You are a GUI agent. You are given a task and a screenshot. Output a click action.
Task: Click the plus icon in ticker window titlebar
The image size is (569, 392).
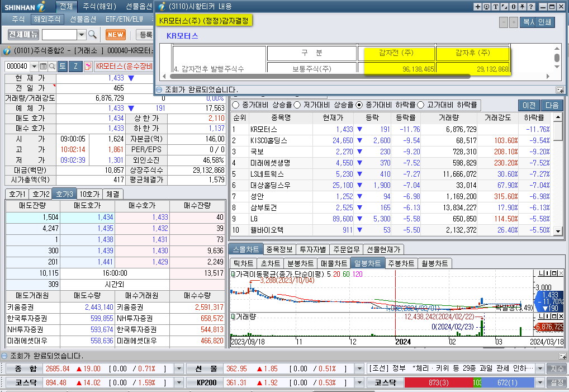tap(477, 7)
